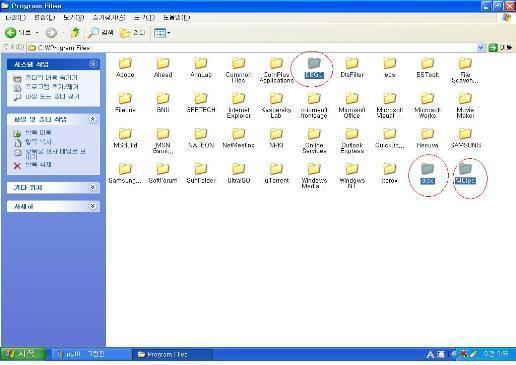Select the NATEON folder

pyautogui.click(x=201, y=138)
